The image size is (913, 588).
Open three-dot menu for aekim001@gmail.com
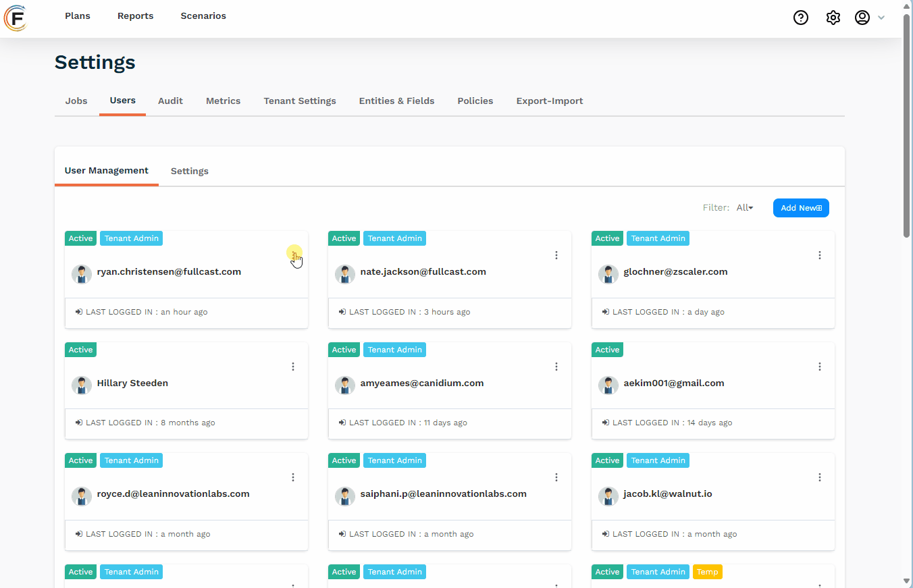pos(820,367)
